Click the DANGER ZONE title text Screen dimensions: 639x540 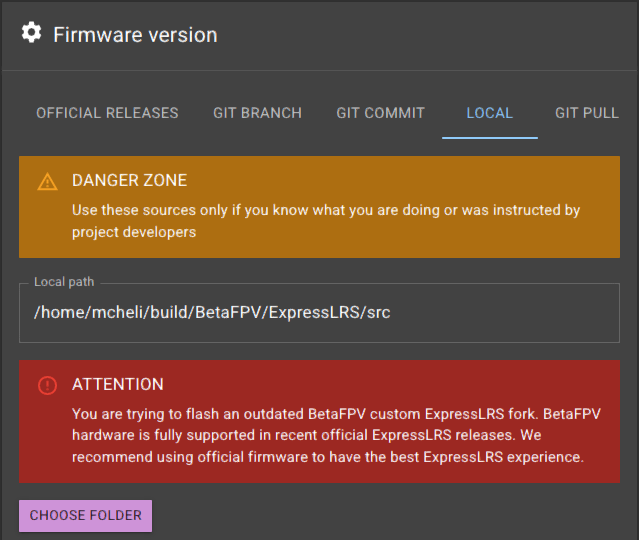tap(130, 180)
